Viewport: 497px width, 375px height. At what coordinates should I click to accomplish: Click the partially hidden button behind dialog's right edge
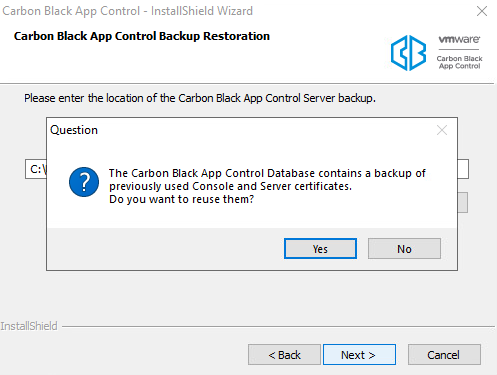[462, 202]
